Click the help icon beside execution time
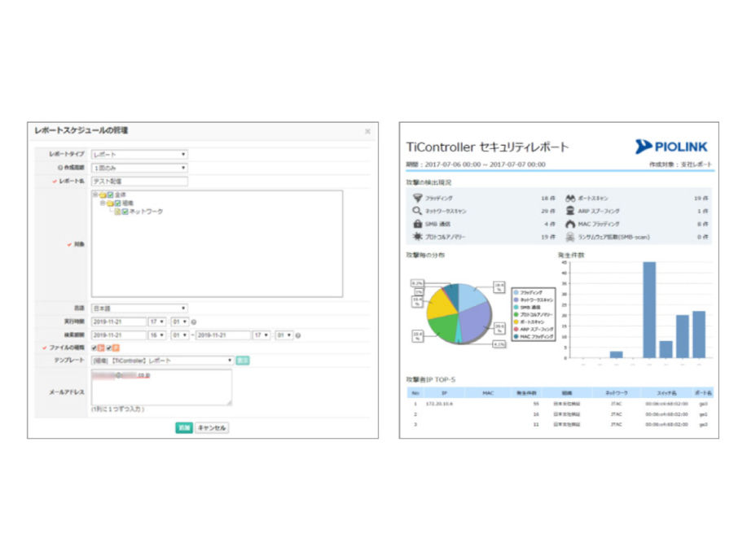This screenshot has width=747, height=560. pos(194,322)
